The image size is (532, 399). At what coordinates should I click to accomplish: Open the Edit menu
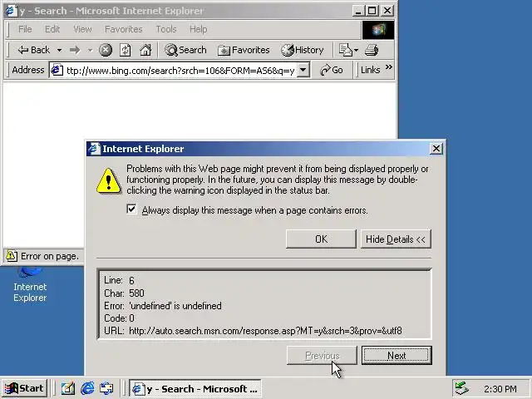(x=52, y=29)
